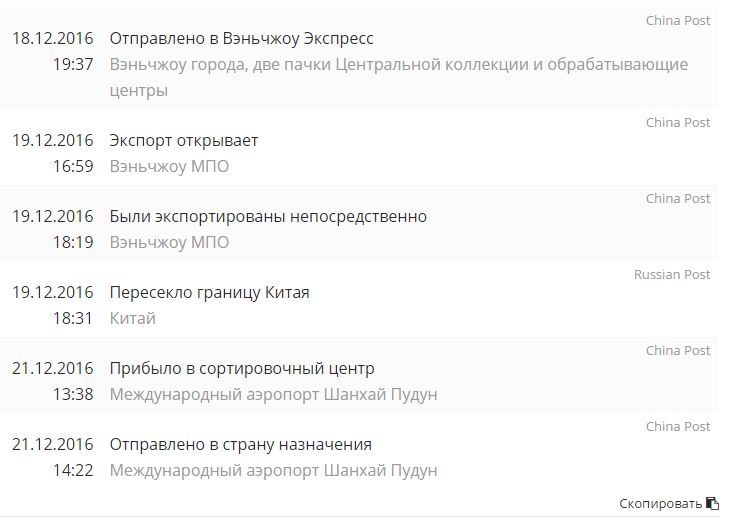
Task: Click the "Были экспортированы непосредственно" status
Action: pos(268,216)
